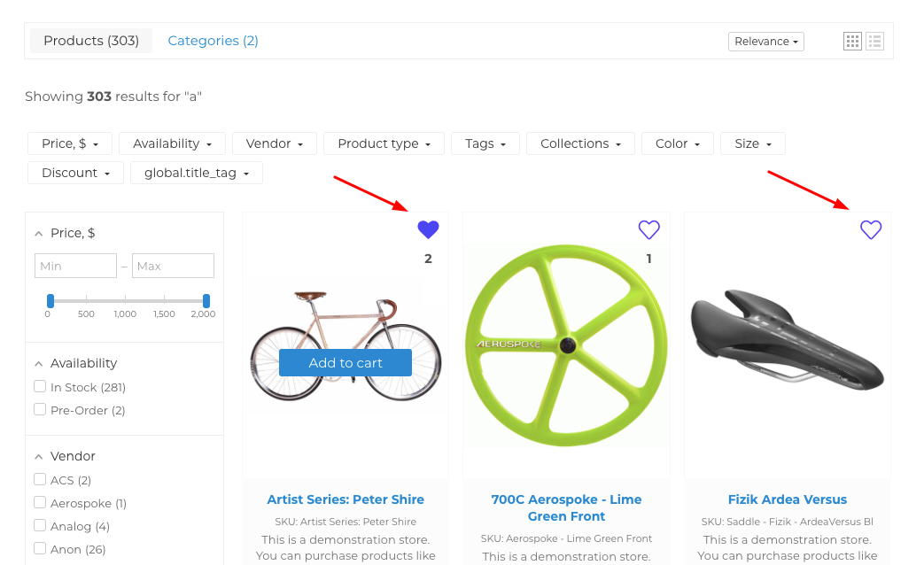
Task: Tick the ACS (2) vendor checkbox
Action: tap(40, 480)
